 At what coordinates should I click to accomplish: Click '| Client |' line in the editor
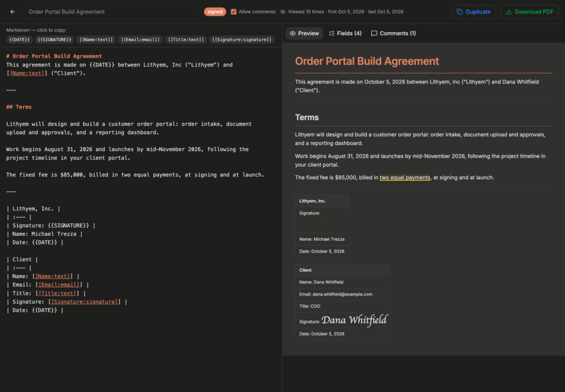pyautogui.click(x=22, y=260)
